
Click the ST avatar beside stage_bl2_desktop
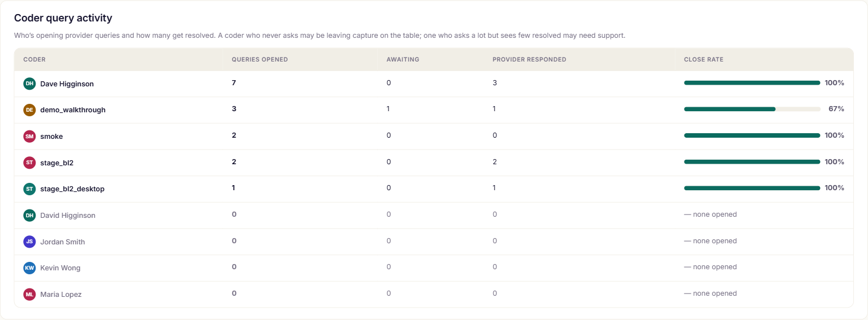pos(29,189)
